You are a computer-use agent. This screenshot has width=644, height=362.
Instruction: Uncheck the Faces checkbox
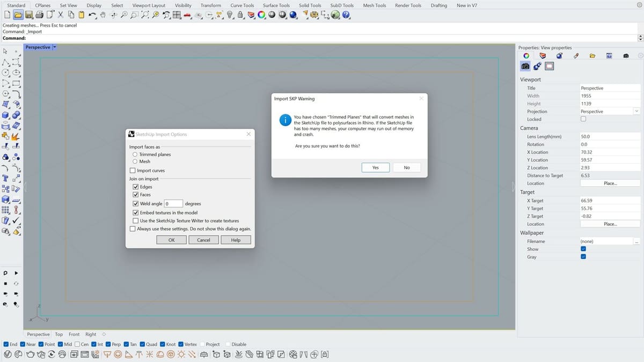135,195
